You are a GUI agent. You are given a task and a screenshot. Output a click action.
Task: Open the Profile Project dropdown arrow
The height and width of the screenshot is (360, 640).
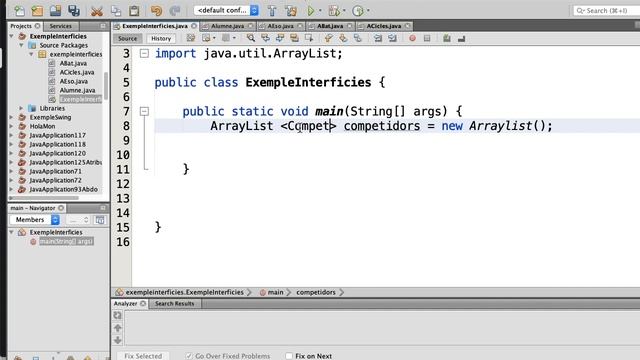368,11
